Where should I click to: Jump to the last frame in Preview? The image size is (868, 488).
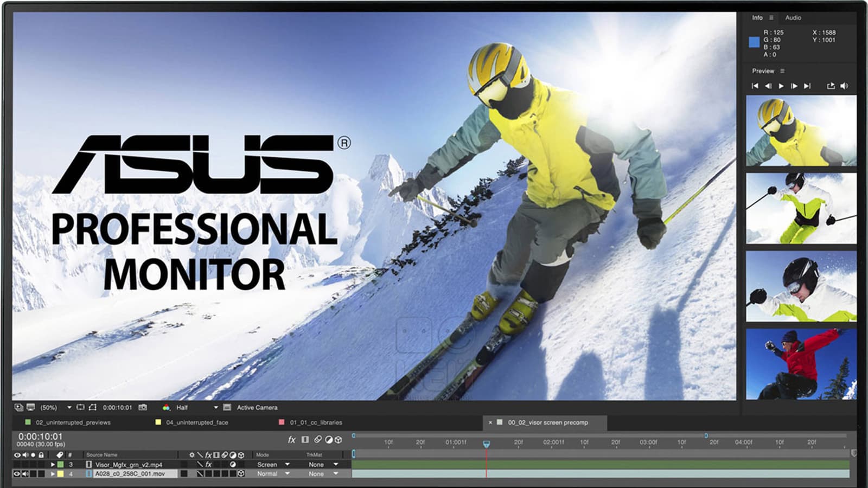point(807,86)
